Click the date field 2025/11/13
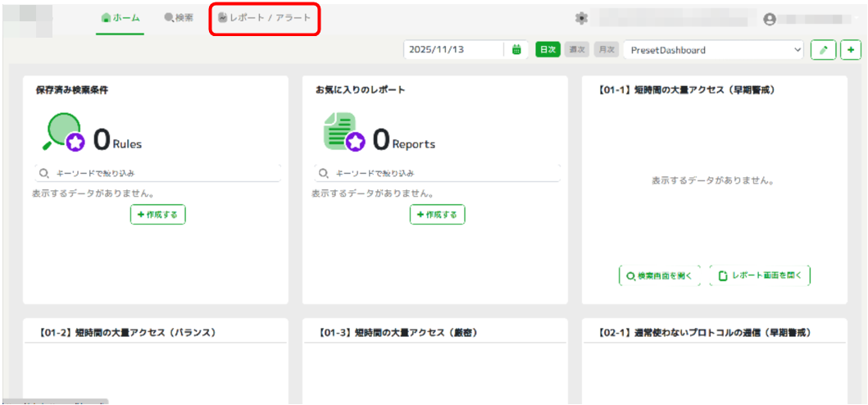 click(x=454, y=49)
